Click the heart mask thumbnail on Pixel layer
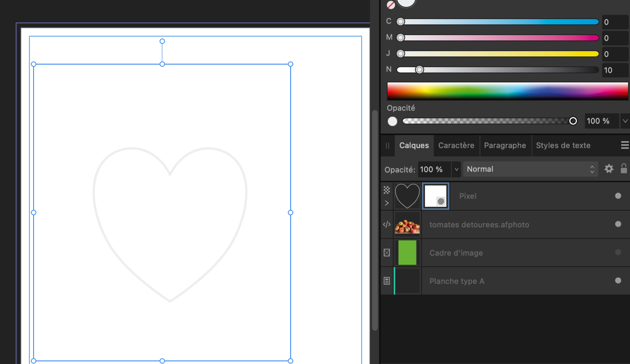The width and height of the screenshot is (630, 364). (407, 196)
